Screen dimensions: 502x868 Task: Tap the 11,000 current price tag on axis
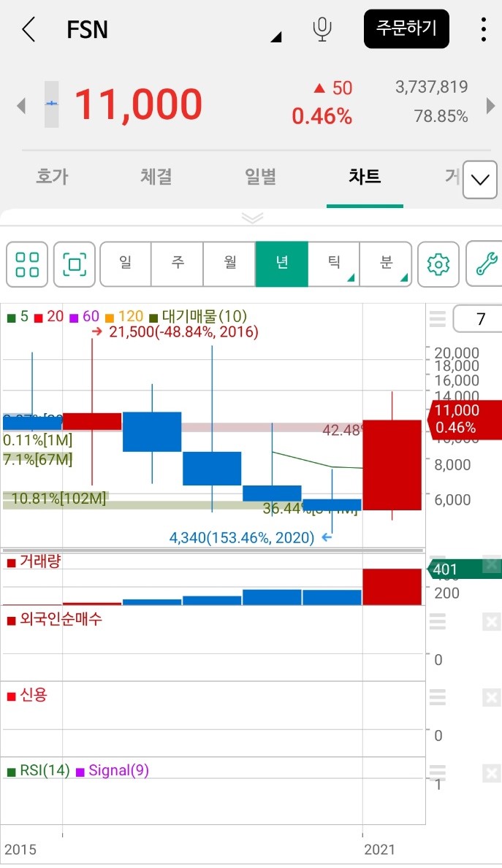pos(464,419)
